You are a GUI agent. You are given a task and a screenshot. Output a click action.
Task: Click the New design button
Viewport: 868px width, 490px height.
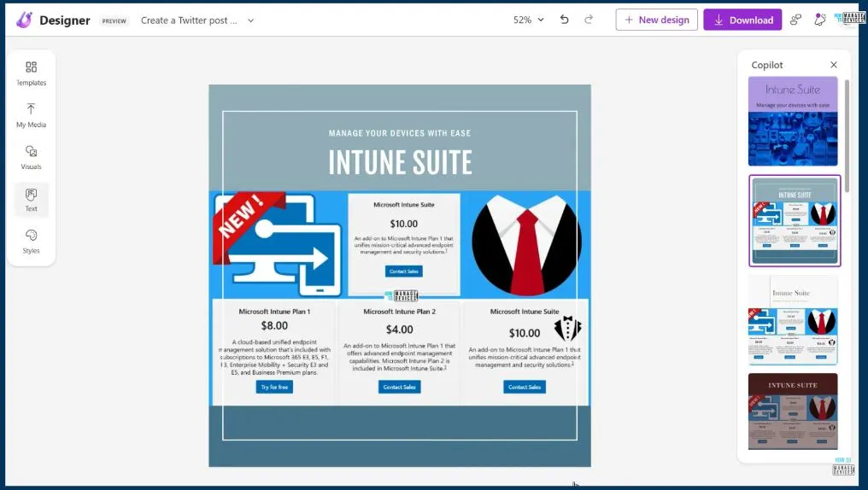(656, 20)
